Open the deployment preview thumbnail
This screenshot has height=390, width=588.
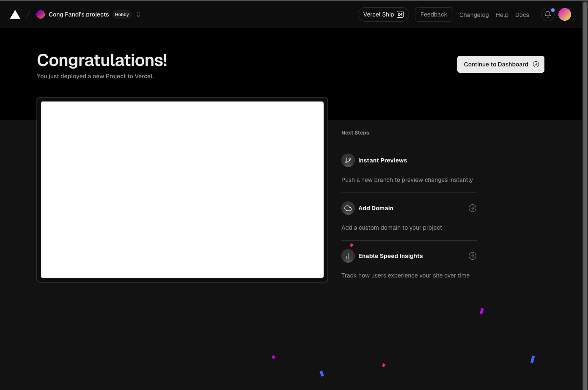click(182, 190)
